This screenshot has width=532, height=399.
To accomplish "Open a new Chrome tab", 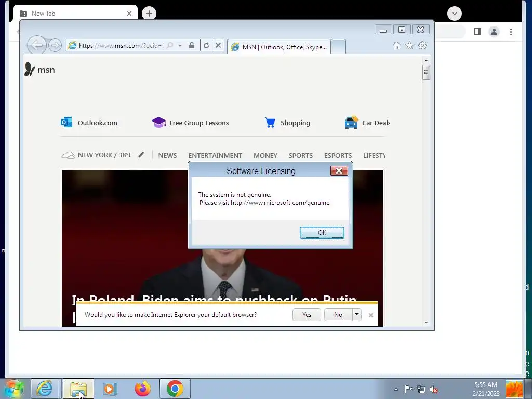I will pyautogui.click(x=149, y=13).
